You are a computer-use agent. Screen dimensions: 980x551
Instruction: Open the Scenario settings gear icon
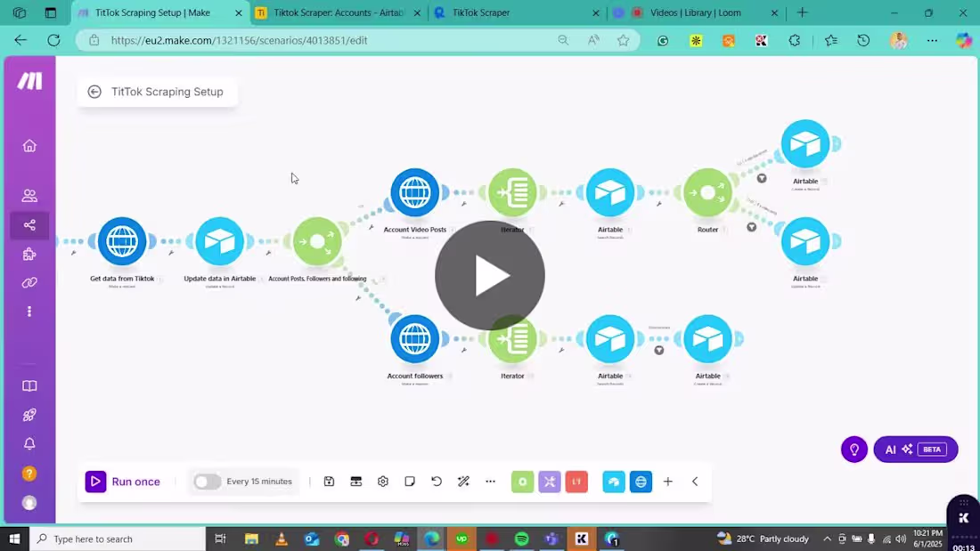pos(382,481)
